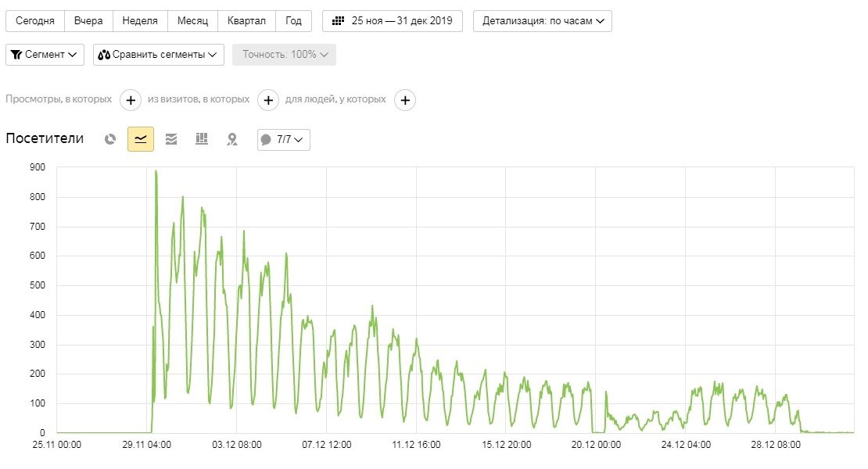Select the Вчера period tab
Screen dimensions: 868x469
pyautogui.click(x=88, y=21)
